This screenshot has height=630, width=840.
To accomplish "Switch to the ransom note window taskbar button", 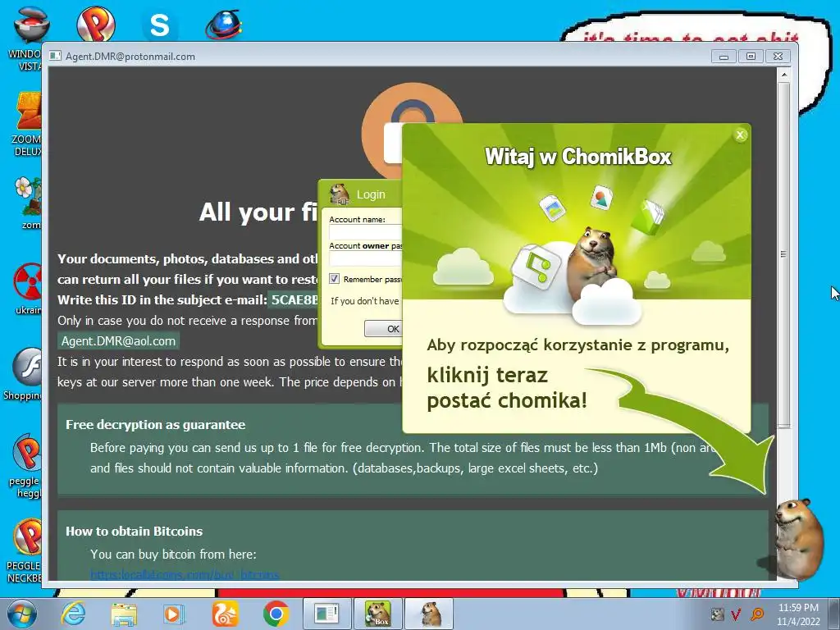I will click(326, 614).
